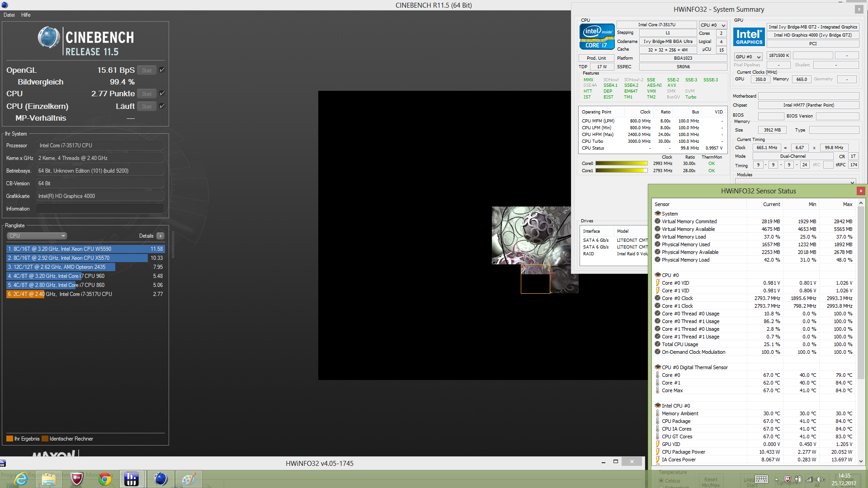868x488 pixels.
Task: Open Internet Explorer from taskbar
Action: [21, 479]
